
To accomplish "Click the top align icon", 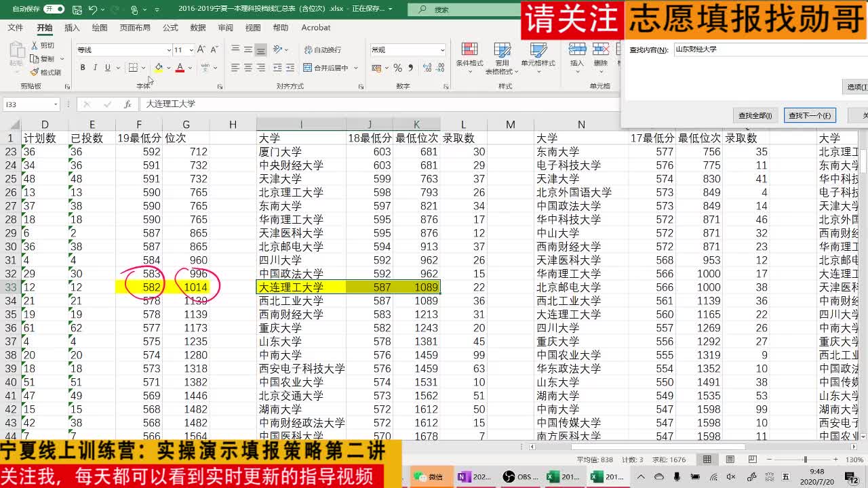I will pos(235,49).
